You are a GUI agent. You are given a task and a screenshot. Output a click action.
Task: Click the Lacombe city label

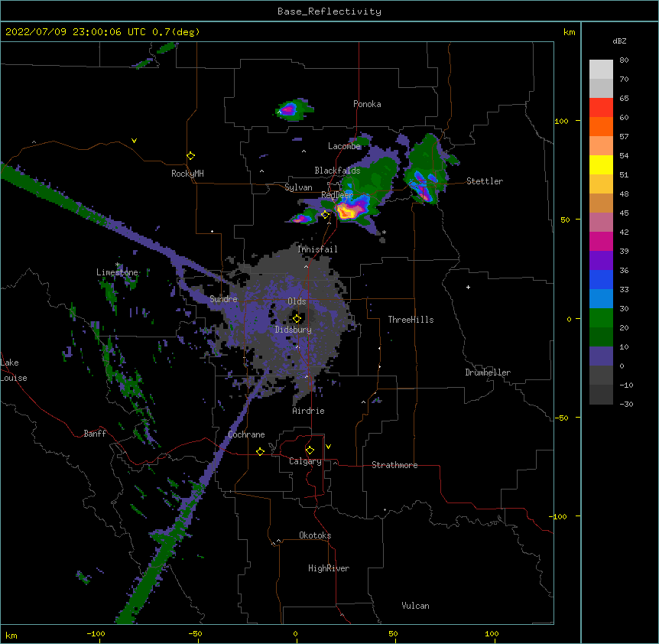pos(344,146)
